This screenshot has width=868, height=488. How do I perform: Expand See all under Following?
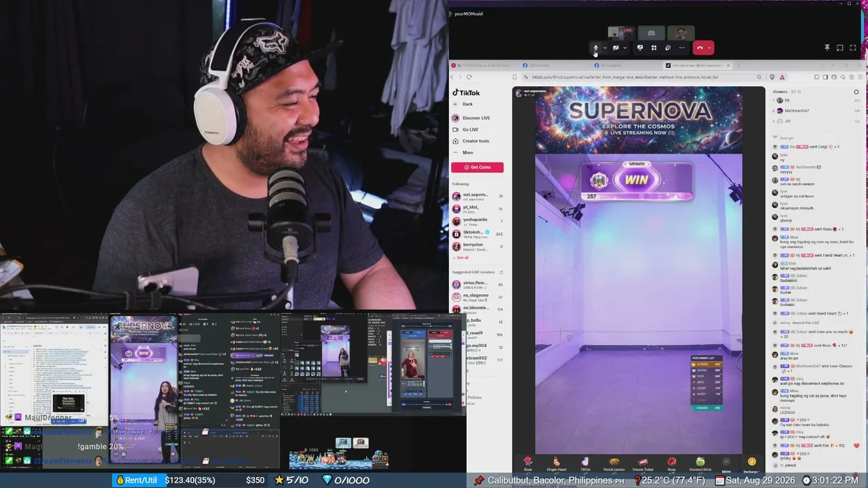461,258
